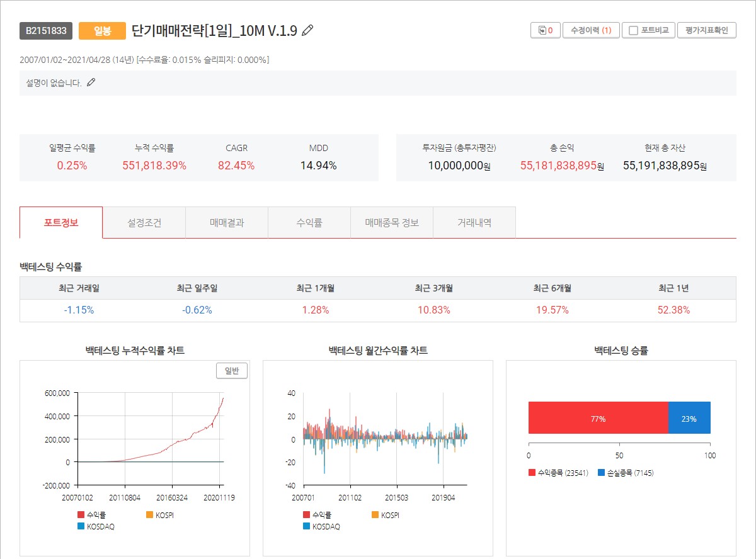756x559 pixels.
Task: Click the backtest period and fee text
Action: coord(144,60)
